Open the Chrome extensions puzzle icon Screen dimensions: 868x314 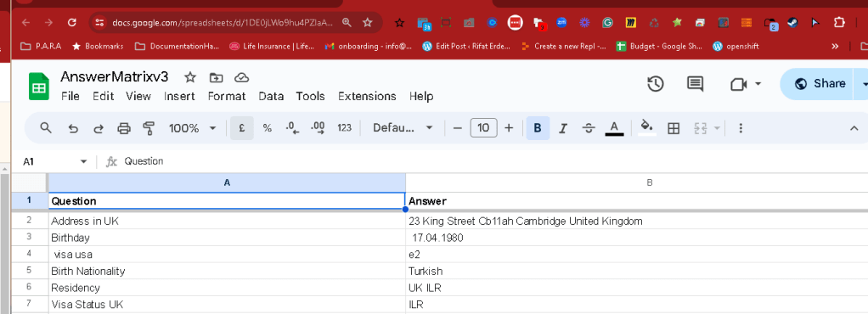839,23
